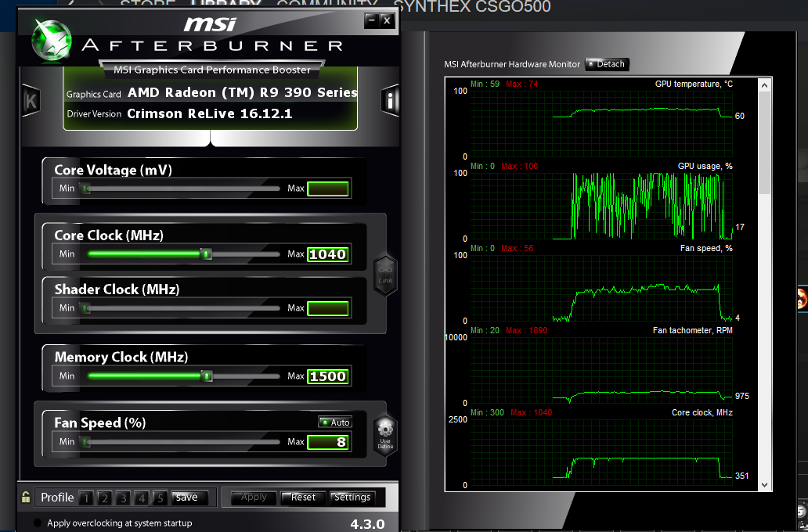Click the monitor scrollbar down arrow
The image size is (808, 532).
tap(764, 484)
